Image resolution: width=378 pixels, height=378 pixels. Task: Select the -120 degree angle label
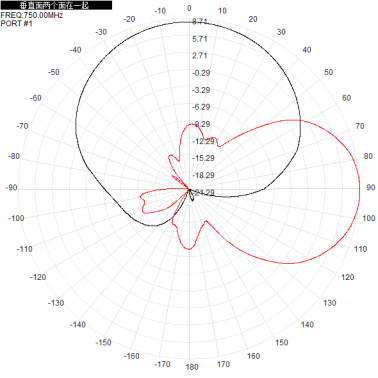[38, 277]
